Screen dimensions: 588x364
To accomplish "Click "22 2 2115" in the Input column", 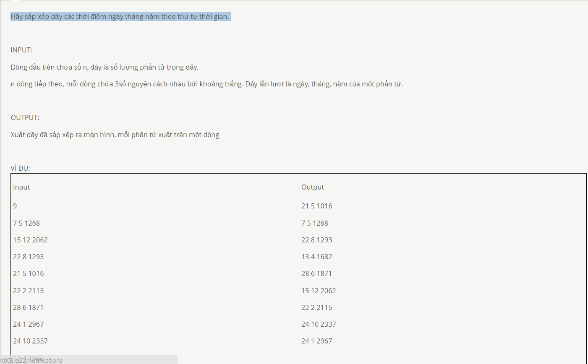I will click(x=28, y=291).
